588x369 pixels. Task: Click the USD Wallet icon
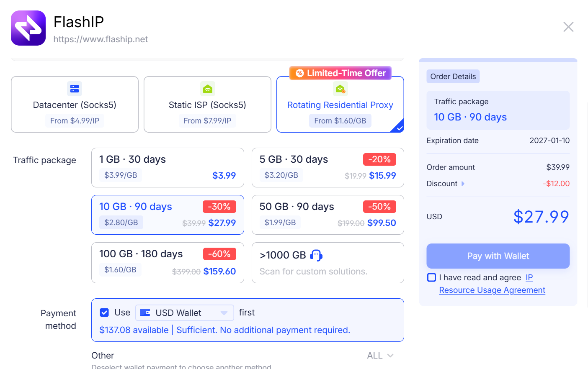point(145,313)
